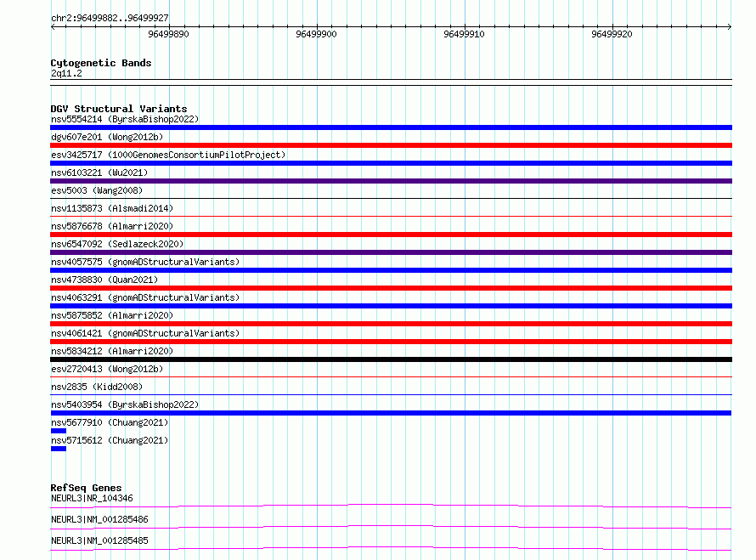Open transcript NEURL3|NR_104346 label

point(92,498)
